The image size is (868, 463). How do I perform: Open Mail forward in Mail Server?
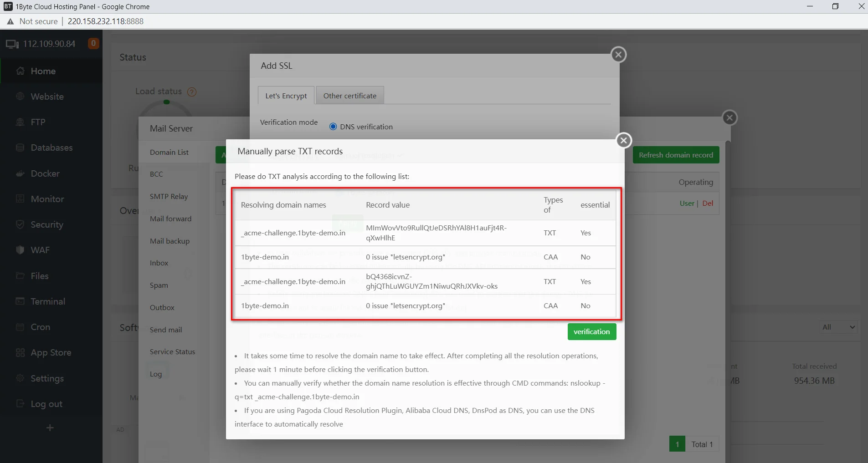[170, 219]
